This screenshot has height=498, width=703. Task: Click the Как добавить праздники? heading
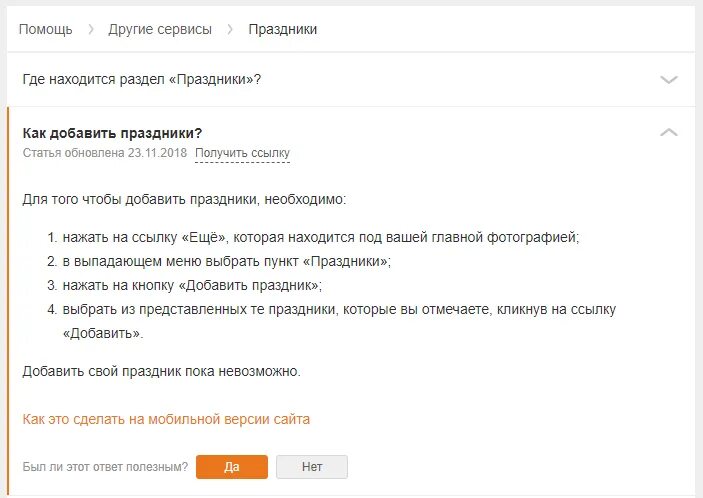point(112,133)
